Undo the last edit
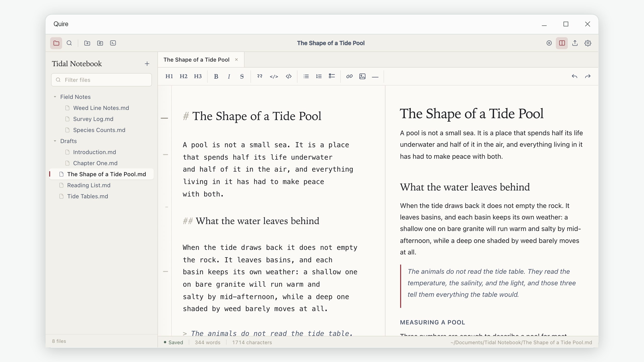644x362 pixels. 574,76
